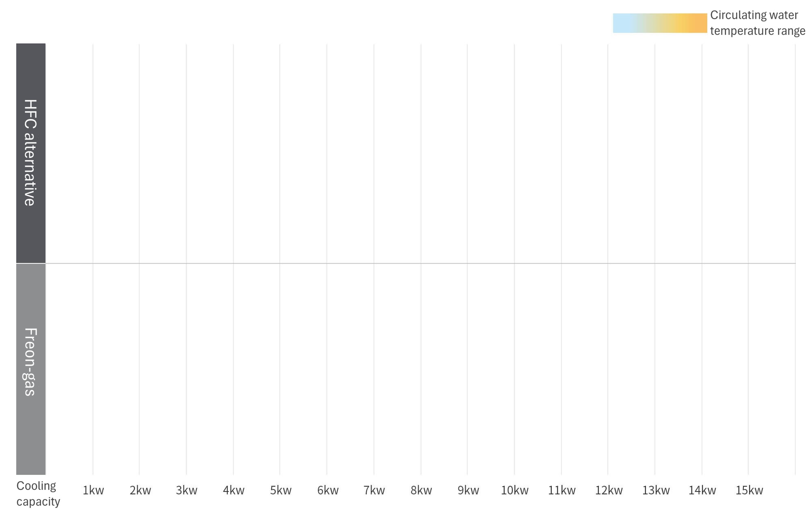This screenshot has height=526, width=812.
Task: Click the 12kw axis label
Action: [609, 490]
